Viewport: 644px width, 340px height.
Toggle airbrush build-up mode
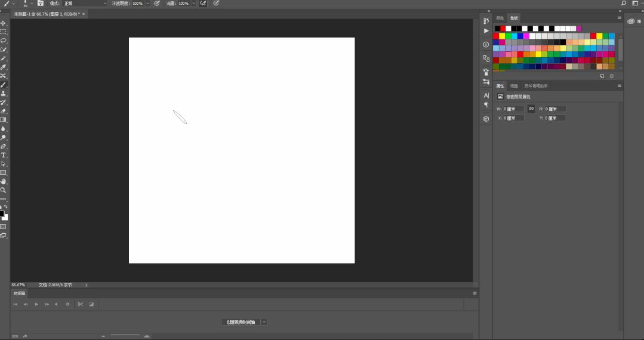[x=203, y=4]
